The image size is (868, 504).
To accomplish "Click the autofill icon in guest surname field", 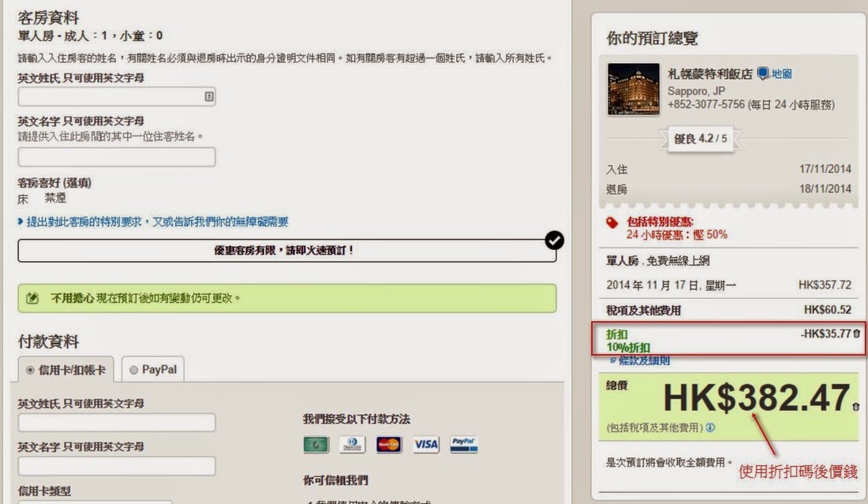I will pyautogui.click(x=208, y=96).
